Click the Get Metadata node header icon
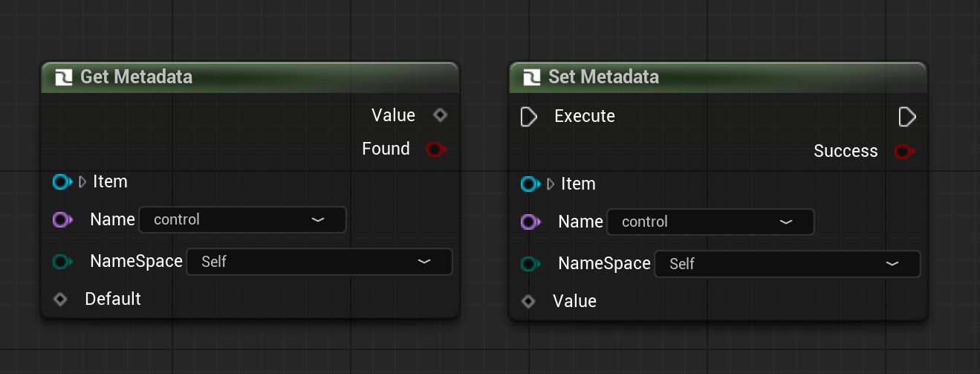This screenshot has height=374, width=980. point(63,77)
